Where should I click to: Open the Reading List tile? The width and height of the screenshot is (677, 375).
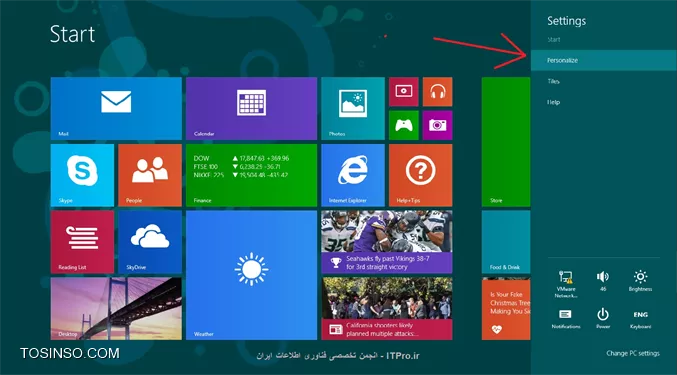point(82,242)
